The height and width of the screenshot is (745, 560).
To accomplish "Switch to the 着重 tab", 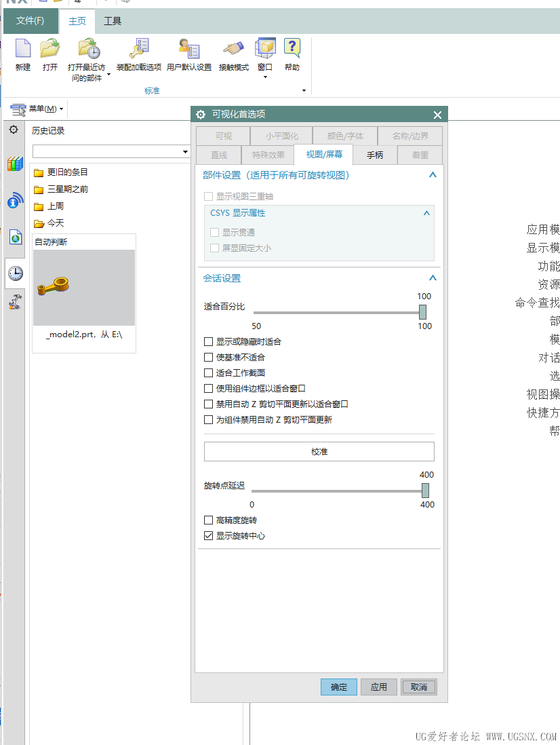I will point(420,155).
